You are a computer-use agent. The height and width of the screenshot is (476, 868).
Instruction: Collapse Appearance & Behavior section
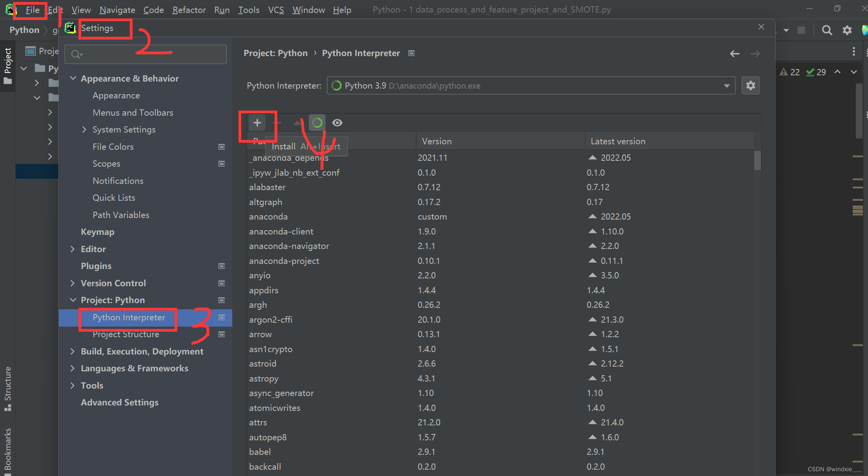(x=73, y=78)
